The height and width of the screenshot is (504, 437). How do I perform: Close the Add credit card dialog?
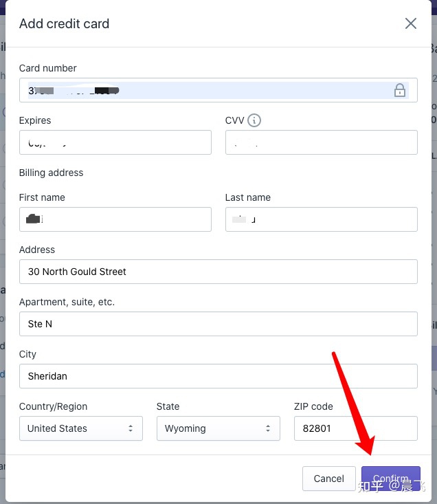click(411, 23)
